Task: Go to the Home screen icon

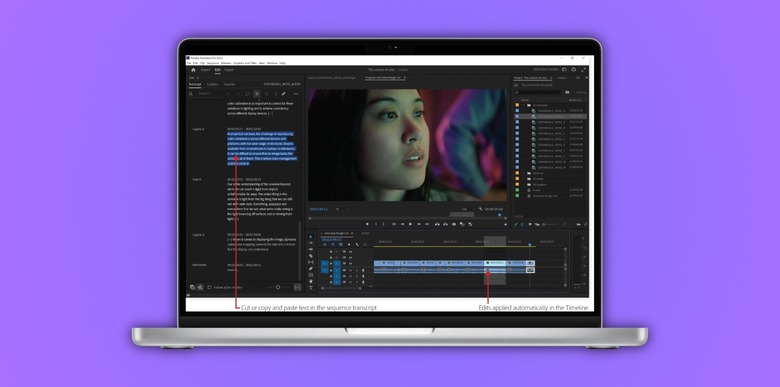Action: pyautogui.click(x=194, y=70)
